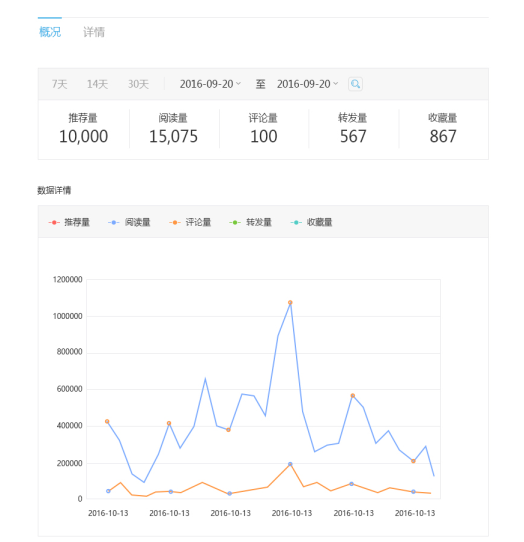Viewport: 524px width, 542px height.
Task: Click the peak data point near 1000000
Action: tap(290, 302)
